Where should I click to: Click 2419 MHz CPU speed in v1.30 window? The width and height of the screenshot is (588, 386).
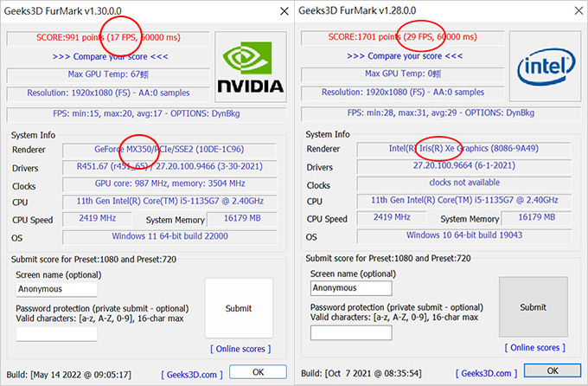tap(97, 218)
